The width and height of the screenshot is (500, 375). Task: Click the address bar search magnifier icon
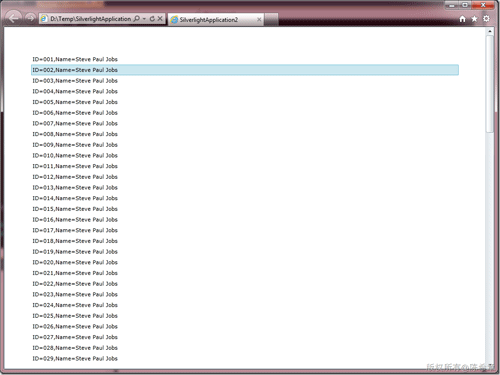pos(137,19)
